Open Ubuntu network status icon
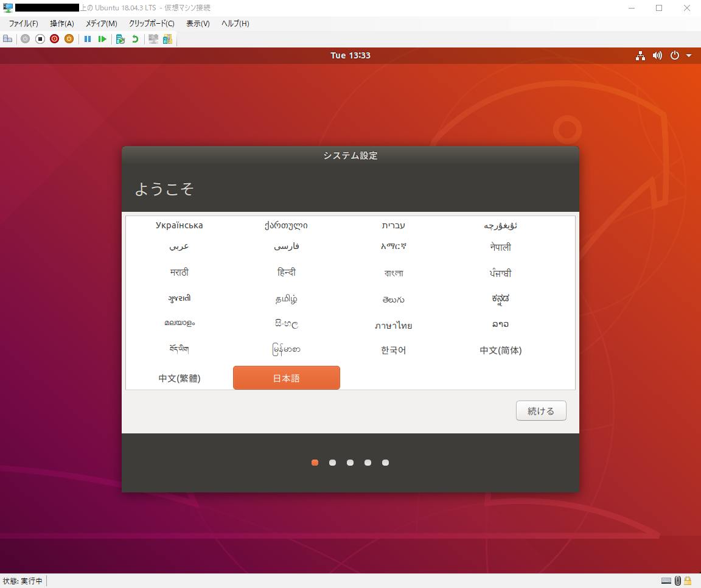 point(641,55)
